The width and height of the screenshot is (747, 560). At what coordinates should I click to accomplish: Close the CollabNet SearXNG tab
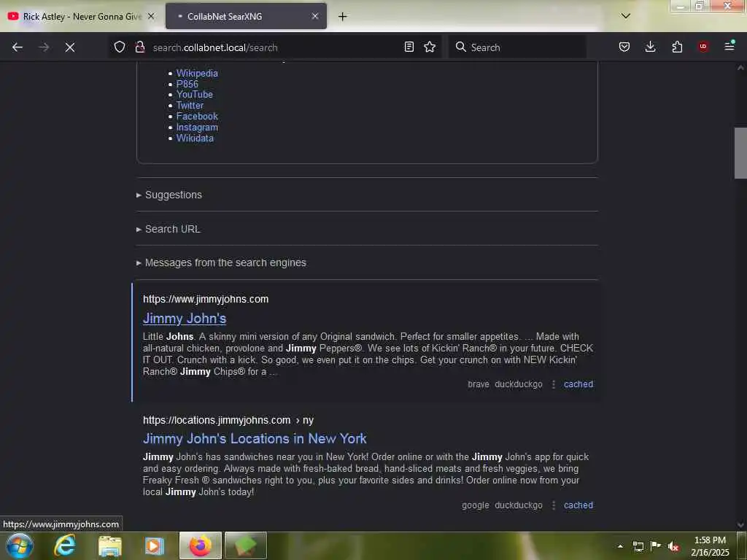tap(315, 16)
